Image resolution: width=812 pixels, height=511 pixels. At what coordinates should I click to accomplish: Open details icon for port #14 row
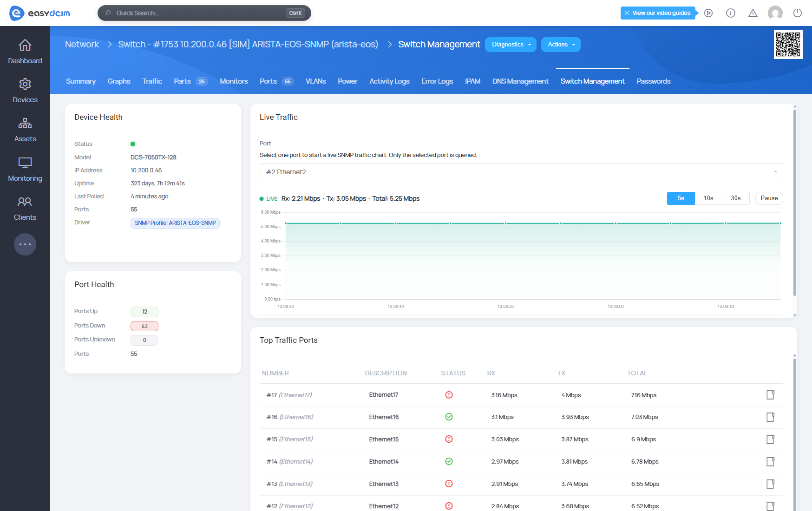[770, 462]
